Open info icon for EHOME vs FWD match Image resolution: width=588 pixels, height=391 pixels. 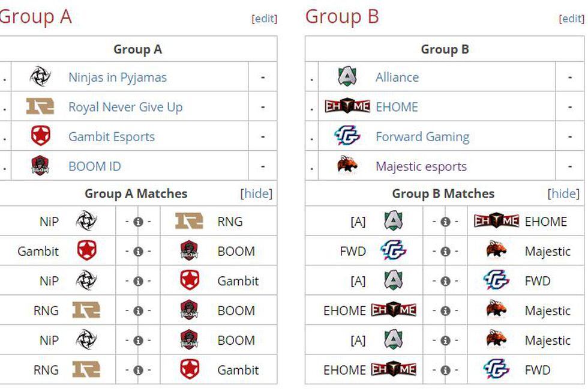click(445, 371)
